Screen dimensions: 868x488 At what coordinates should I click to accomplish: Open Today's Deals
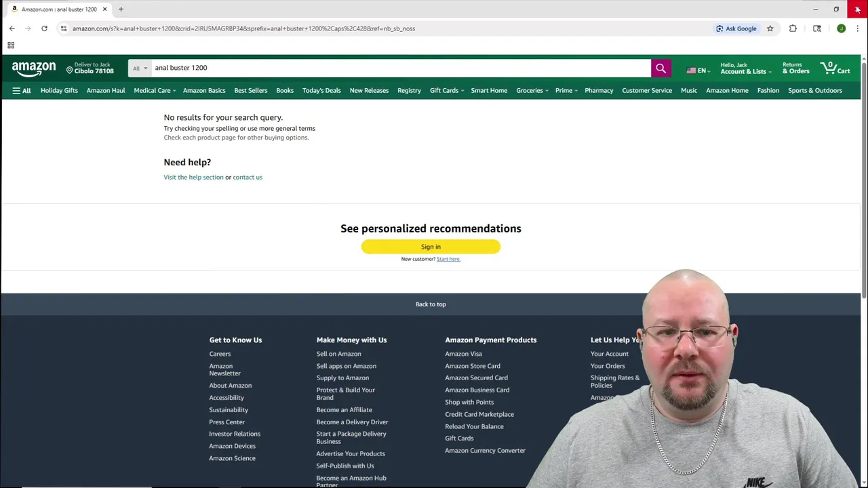[321, 90]
